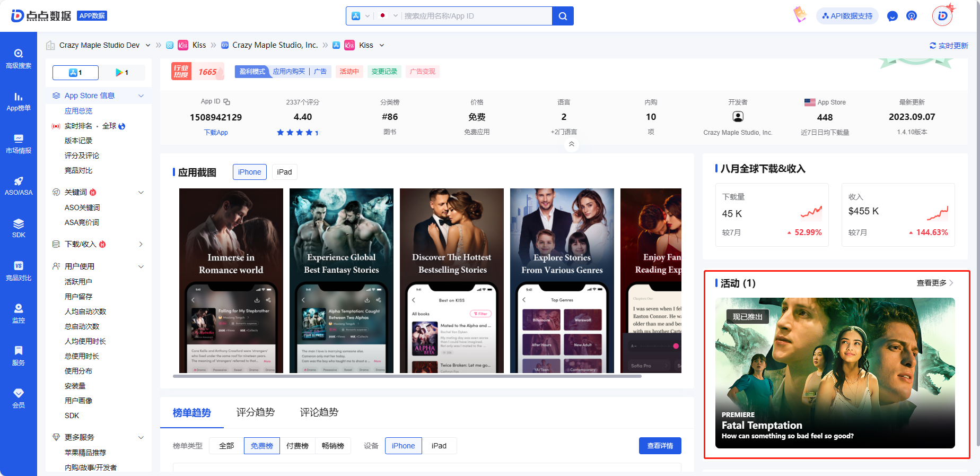Open the ASO/ASA rocket sidebar icon
Viewport: 980px width, 476px height.
19,186
